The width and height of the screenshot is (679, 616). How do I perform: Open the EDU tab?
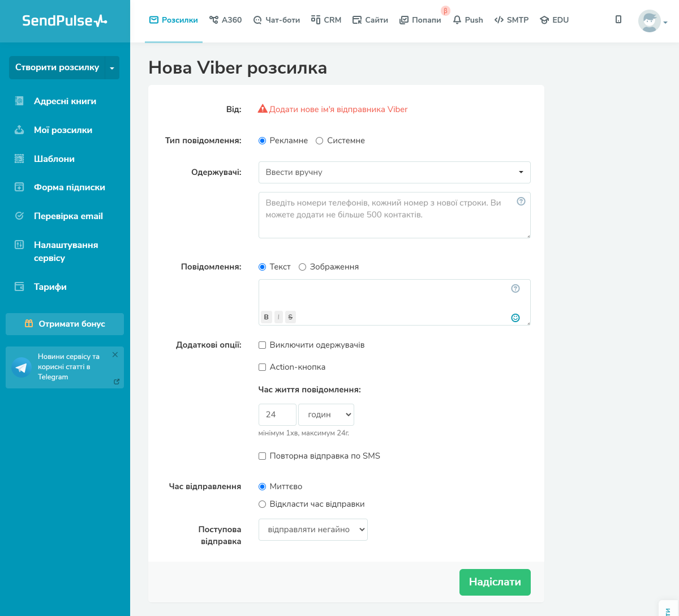point(554,20)
